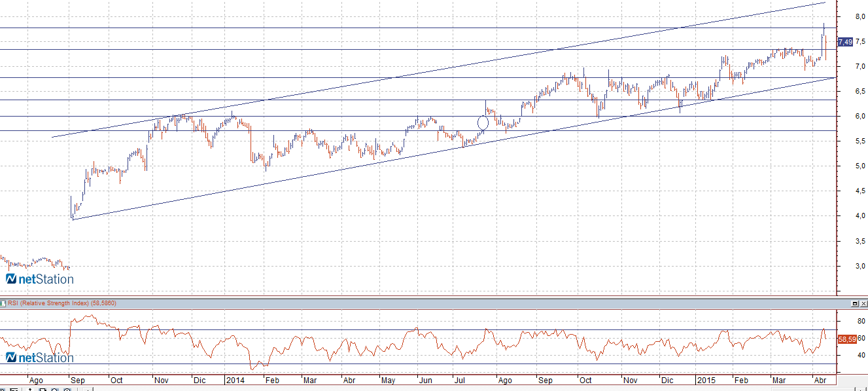Maximize the RSI indicator panel

click(854, 304)
